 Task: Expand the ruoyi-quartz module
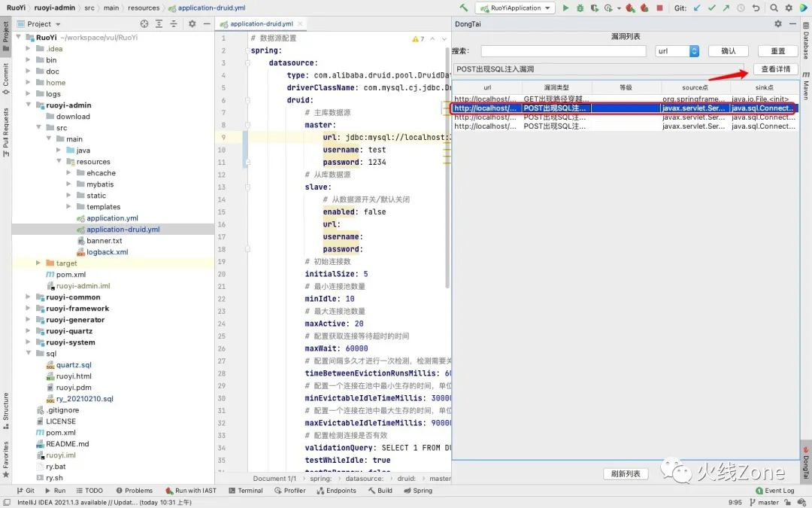(29, 330)
